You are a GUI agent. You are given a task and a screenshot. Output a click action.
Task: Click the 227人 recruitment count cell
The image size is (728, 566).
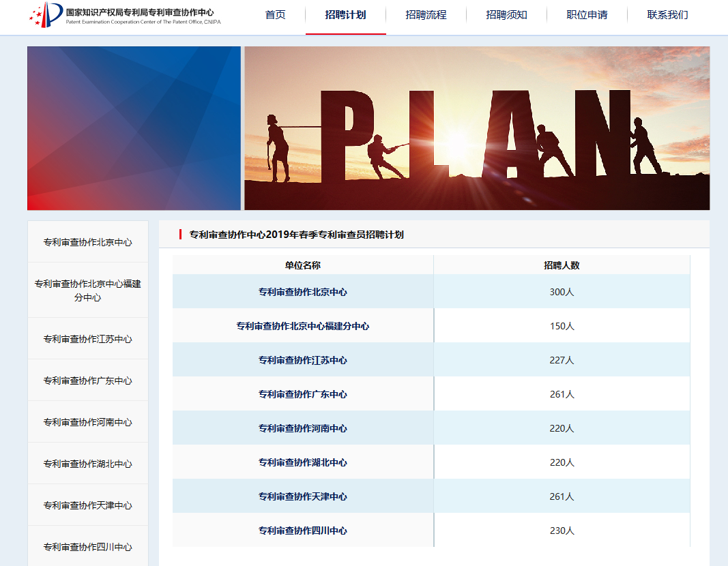point(562,360)
